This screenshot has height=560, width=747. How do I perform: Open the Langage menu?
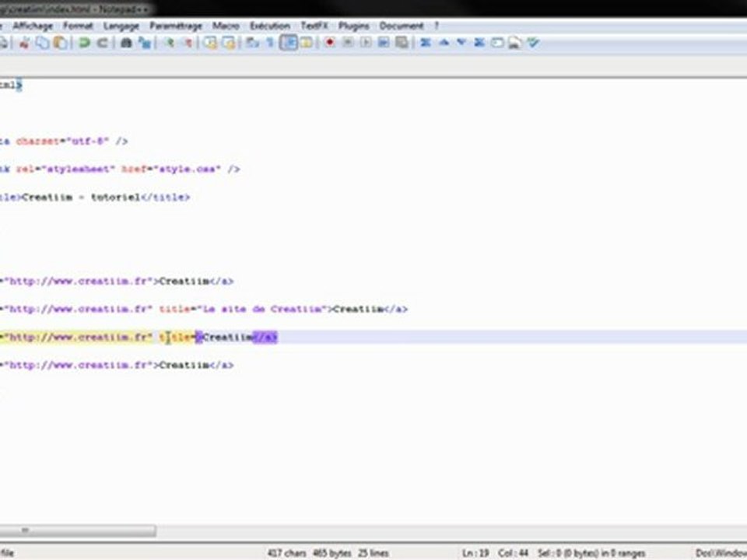click(x=121, y=26)
